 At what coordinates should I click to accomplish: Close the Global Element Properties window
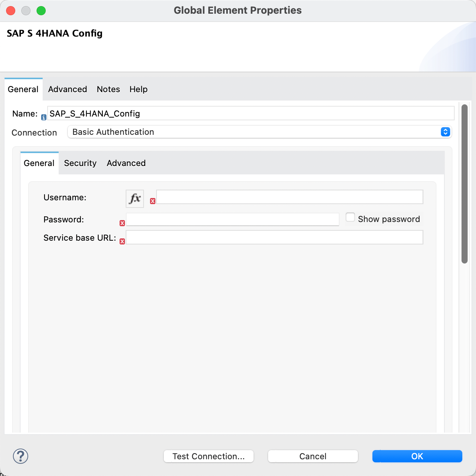coord(11,11)
